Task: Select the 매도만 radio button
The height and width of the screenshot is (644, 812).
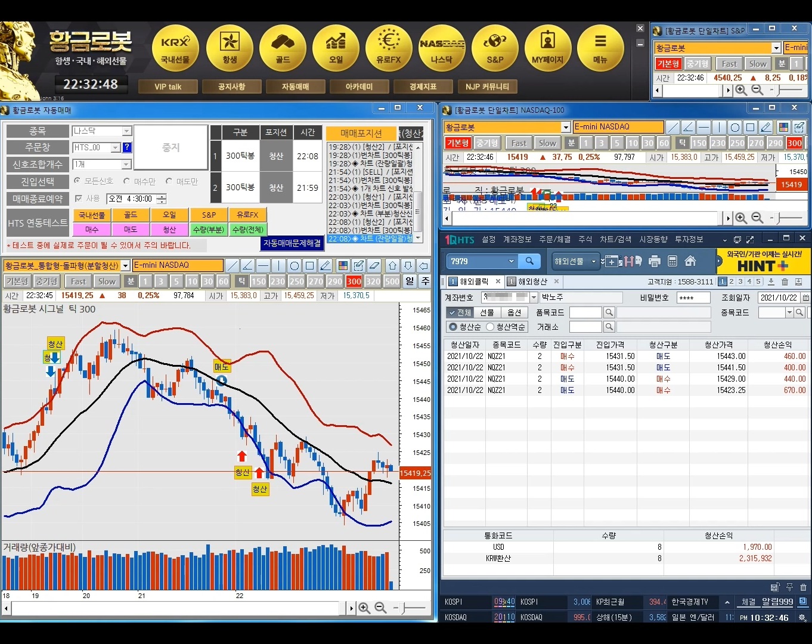Action: coord(169,181)
